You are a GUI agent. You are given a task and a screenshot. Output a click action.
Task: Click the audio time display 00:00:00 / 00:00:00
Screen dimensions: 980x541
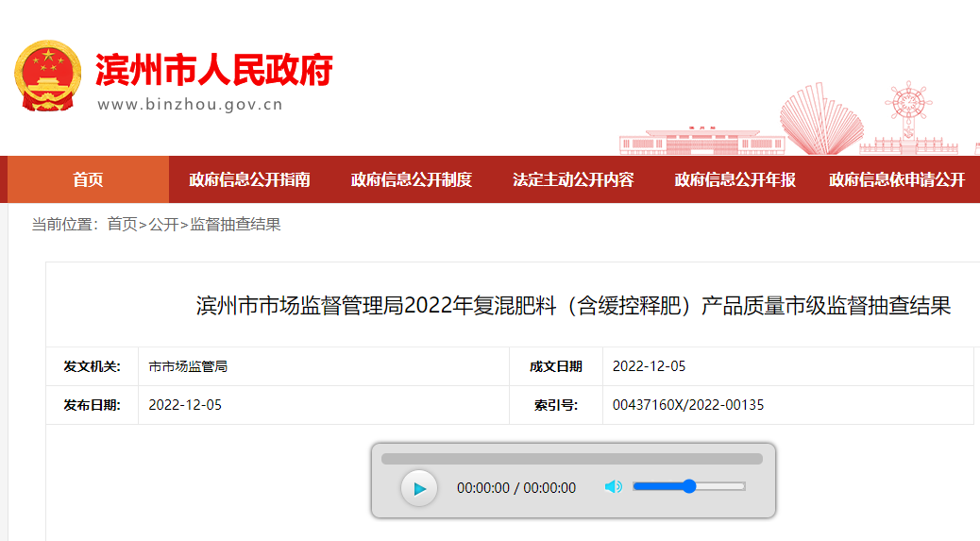pos(516,488)
